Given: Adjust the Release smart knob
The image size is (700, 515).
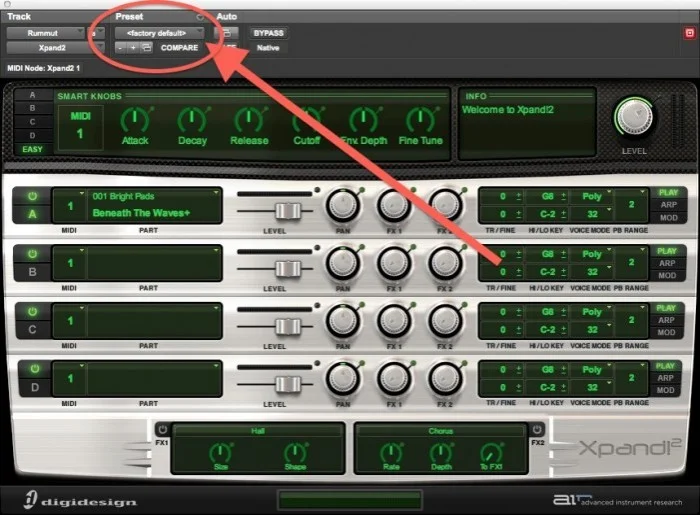Looking at the screenshot, I should pos(249,120).
